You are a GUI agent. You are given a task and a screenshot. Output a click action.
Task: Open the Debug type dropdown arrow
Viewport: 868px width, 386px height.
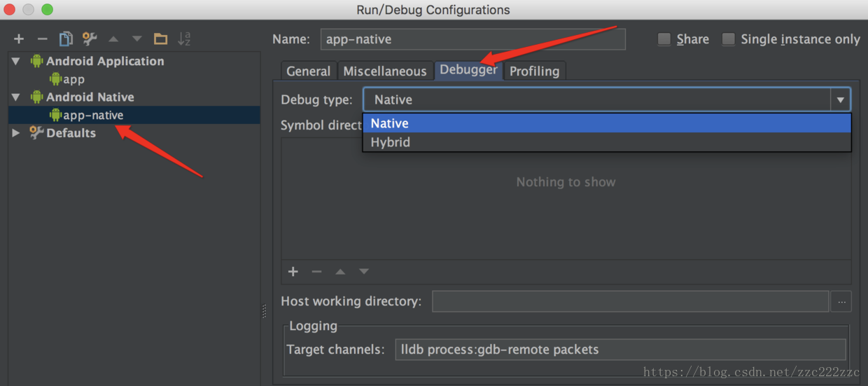coord(841,100)
